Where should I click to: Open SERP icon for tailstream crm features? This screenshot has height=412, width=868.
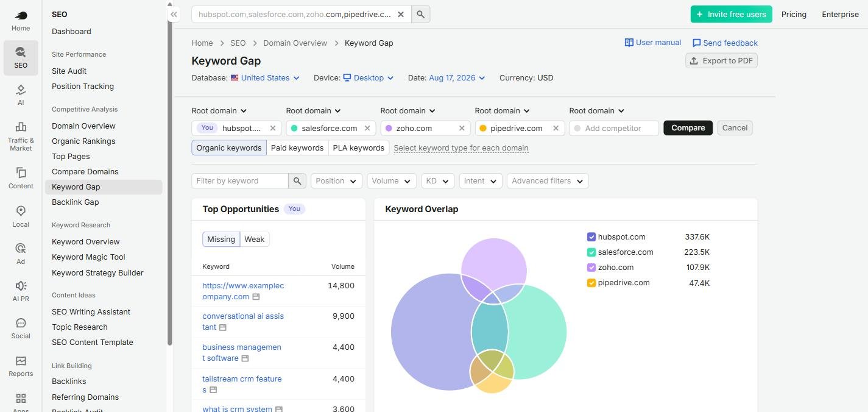tap(213, 390)
